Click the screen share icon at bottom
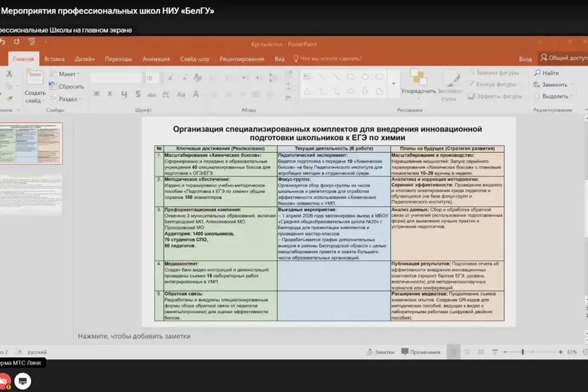588x392 pixels. [x=22, y=381]
